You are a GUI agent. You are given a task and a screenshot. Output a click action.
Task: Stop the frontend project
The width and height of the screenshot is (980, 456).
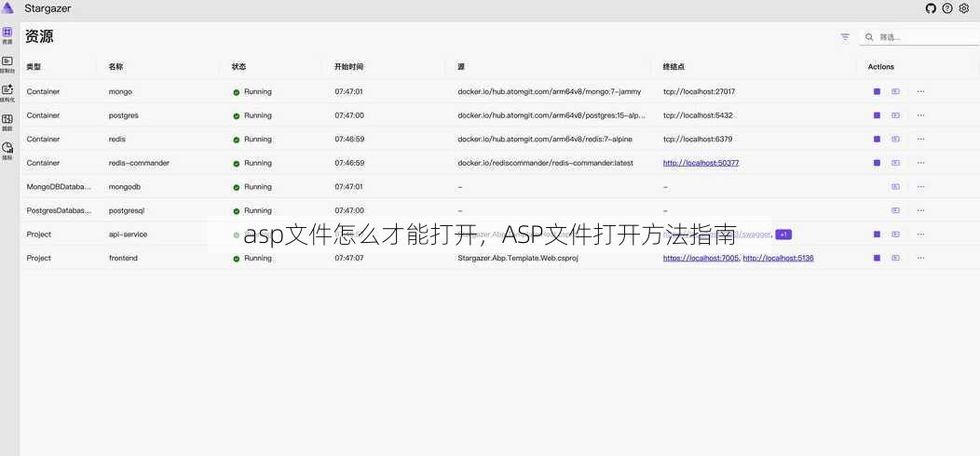[x=877, y=258]
